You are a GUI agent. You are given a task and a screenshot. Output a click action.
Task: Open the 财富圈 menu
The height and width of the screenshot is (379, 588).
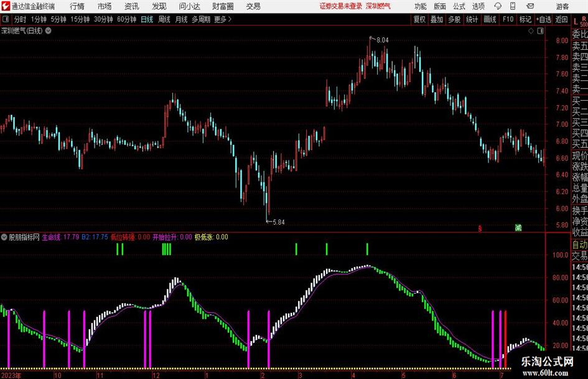(x=223, y=6)
